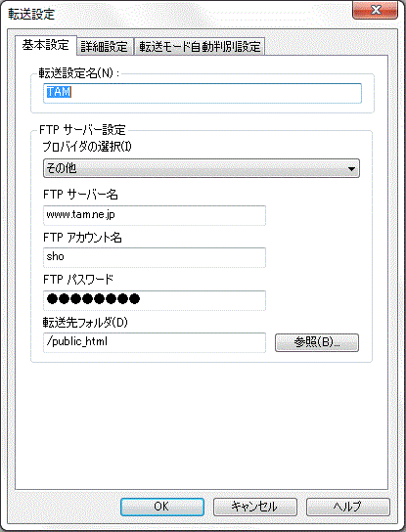Click the 転送設定 title bar text
The image size is (406, 532).
pos(31,15)
